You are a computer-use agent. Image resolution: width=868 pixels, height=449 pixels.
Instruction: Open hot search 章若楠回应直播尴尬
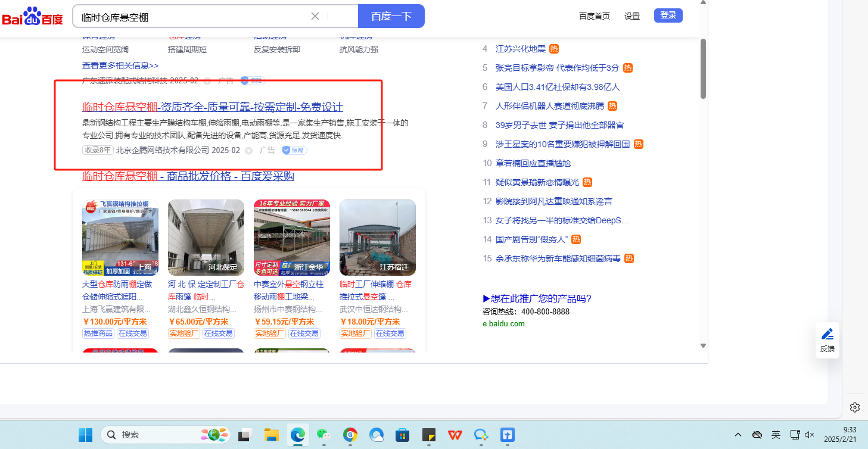[x=533, y=163]
